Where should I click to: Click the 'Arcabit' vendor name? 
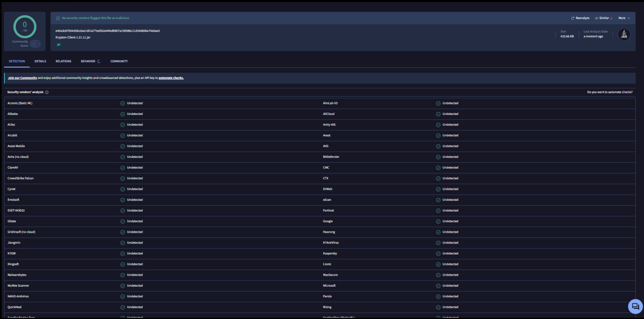(12, 135)
